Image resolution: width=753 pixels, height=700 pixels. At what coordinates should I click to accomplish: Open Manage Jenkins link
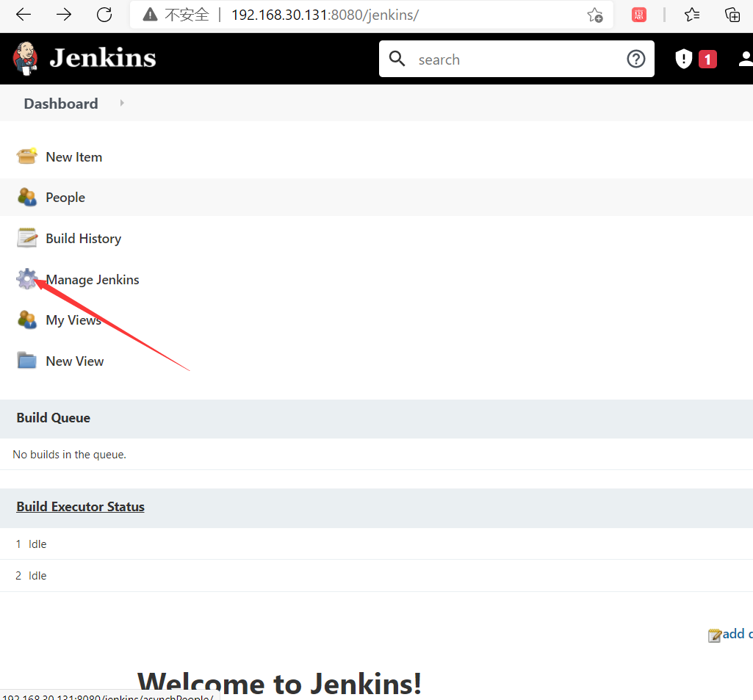click(x=93, y=280)
